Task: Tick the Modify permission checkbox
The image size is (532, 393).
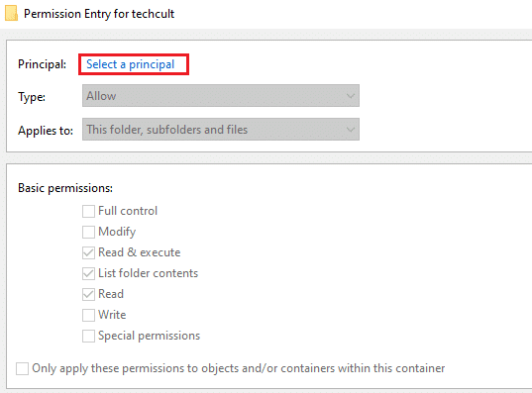Action: (x=88, y=232)
